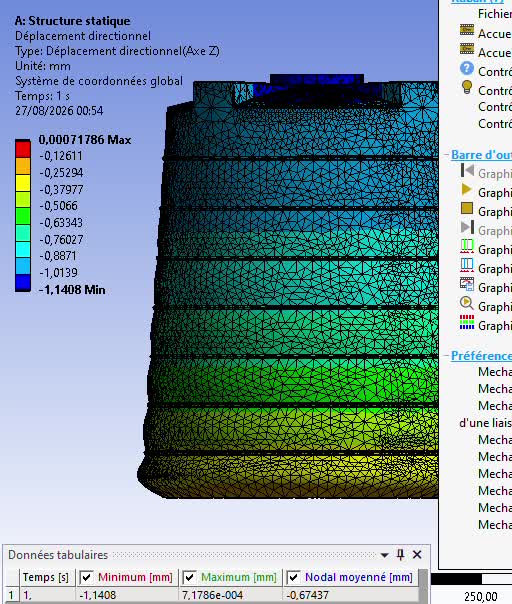512x604 pixels.
Task: Click the green distributed frames icon
Action: point(467,246)
